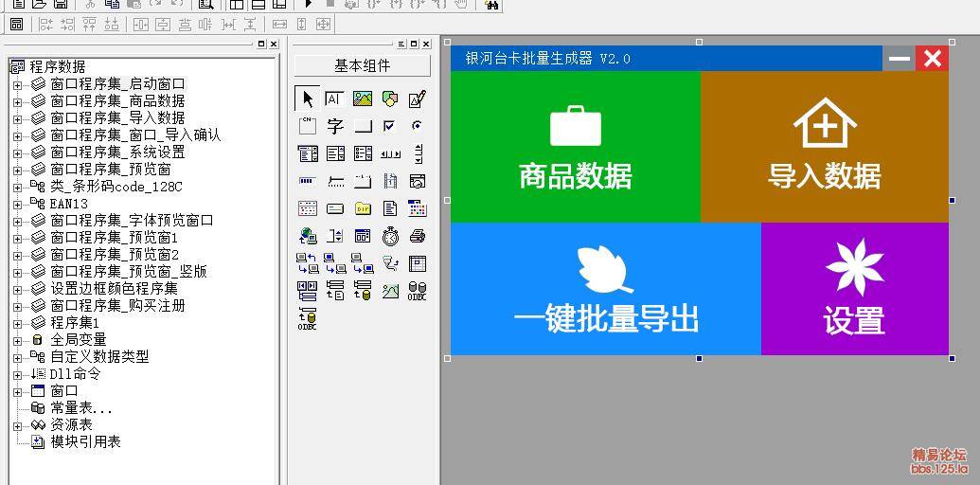Click the run (play) toolbar icon

308,4
